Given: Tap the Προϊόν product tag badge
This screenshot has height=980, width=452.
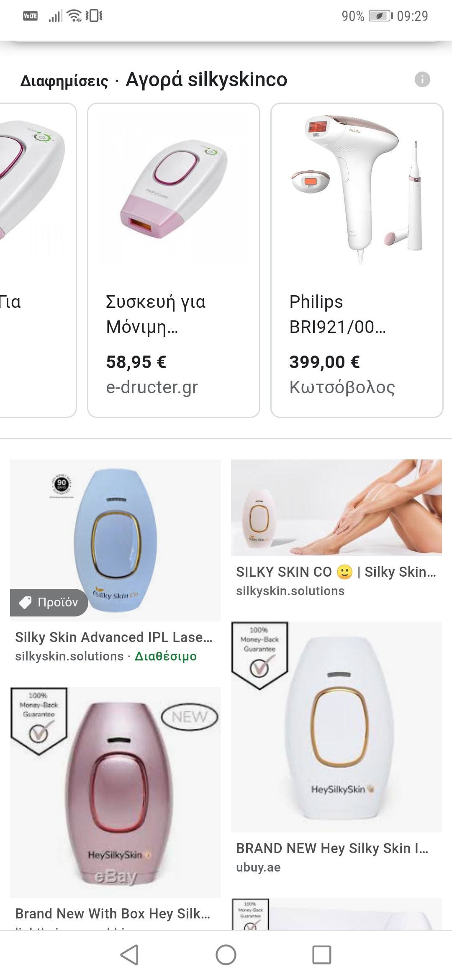Looking at the screenshot, I should point(49,602).
